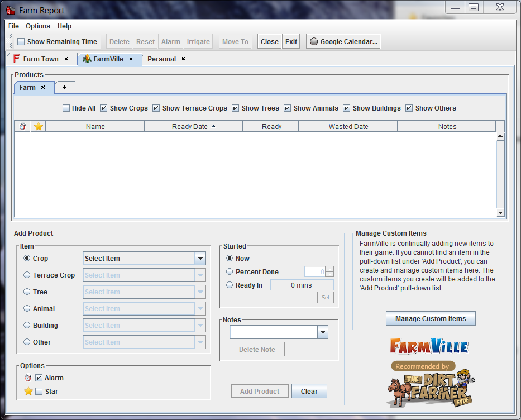Screen dimensions: 521x420
Task: Sort by the Ready Date column header
Action: point(193,127)
